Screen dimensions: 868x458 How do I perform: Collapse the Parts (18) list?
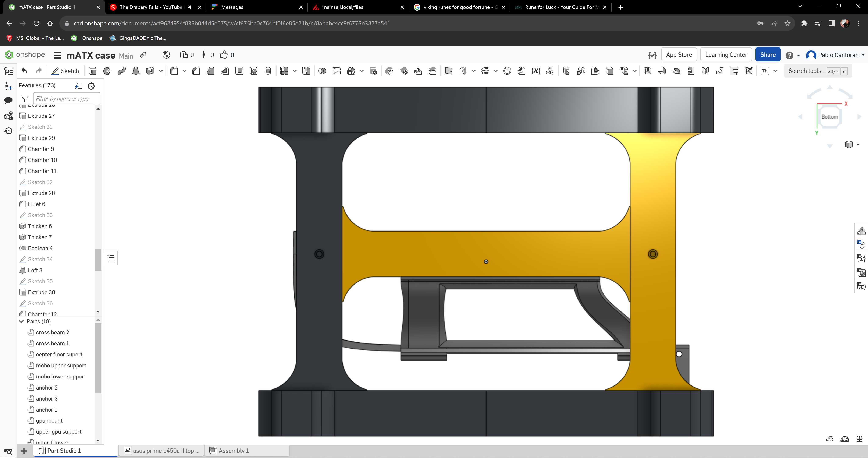[21, 321]
